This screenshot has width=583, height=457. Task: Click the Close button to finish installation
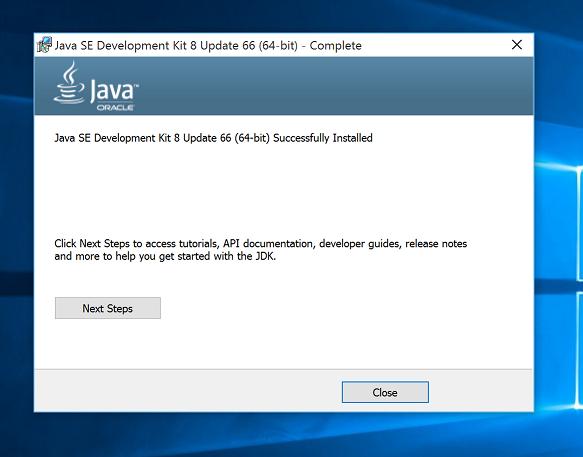tap(385, 392)
